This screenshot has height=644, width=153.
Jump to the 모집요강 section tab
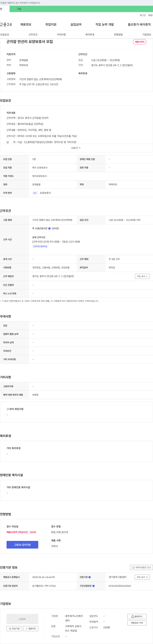pyautogui.click(x=4, y=35)
